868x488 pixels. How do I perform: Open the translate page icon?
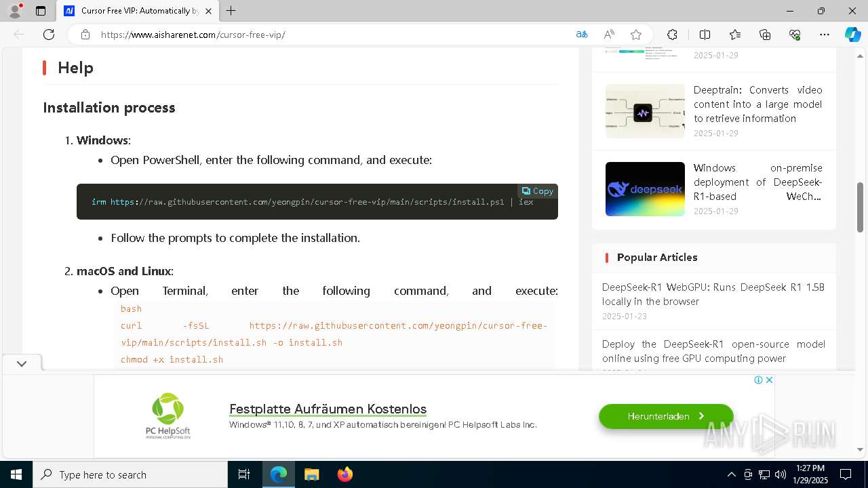[x=582, y=35]
